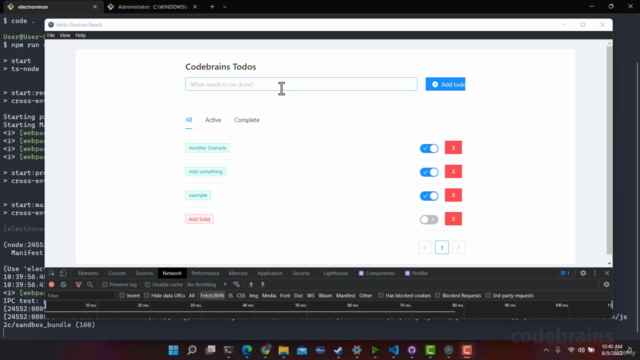
Task: Toggle completion switch for Another Example
Action: pyautogui.click(x=429, y=148)
